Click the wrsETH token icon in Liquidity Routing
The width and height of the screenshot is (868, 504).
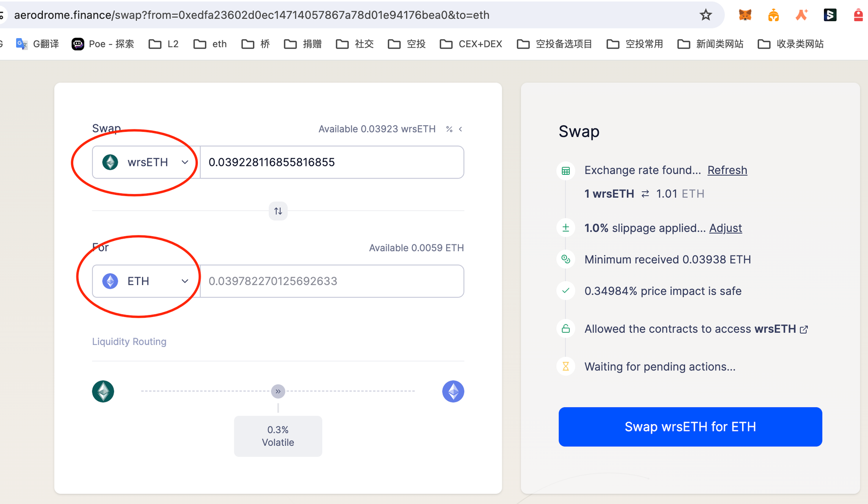103,391
